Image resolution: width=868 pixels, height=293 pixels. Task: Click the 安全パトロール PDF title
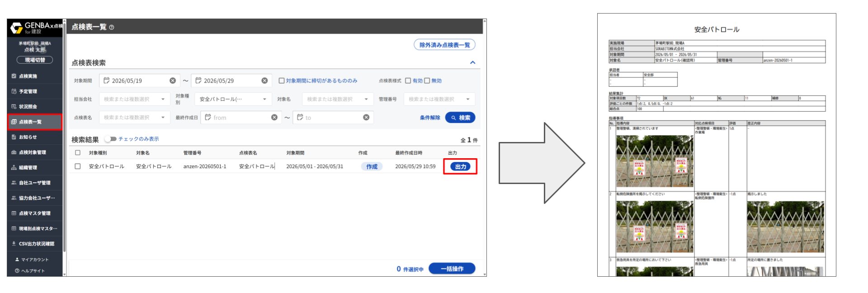click(x=717, y=29)
